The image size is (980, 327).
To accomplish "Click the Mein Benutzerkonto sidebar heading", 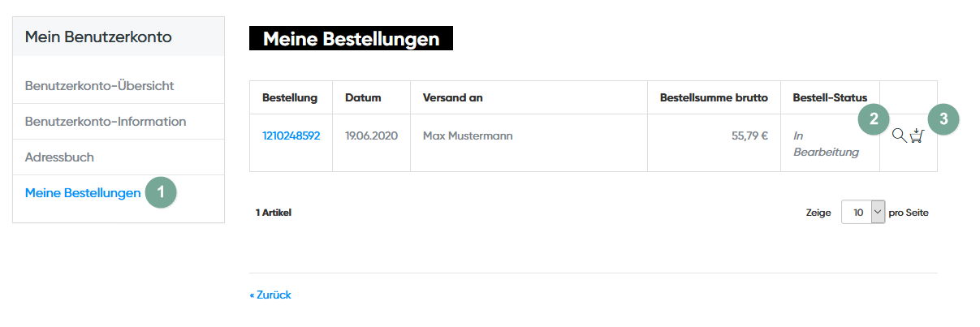I will [98, 37].
